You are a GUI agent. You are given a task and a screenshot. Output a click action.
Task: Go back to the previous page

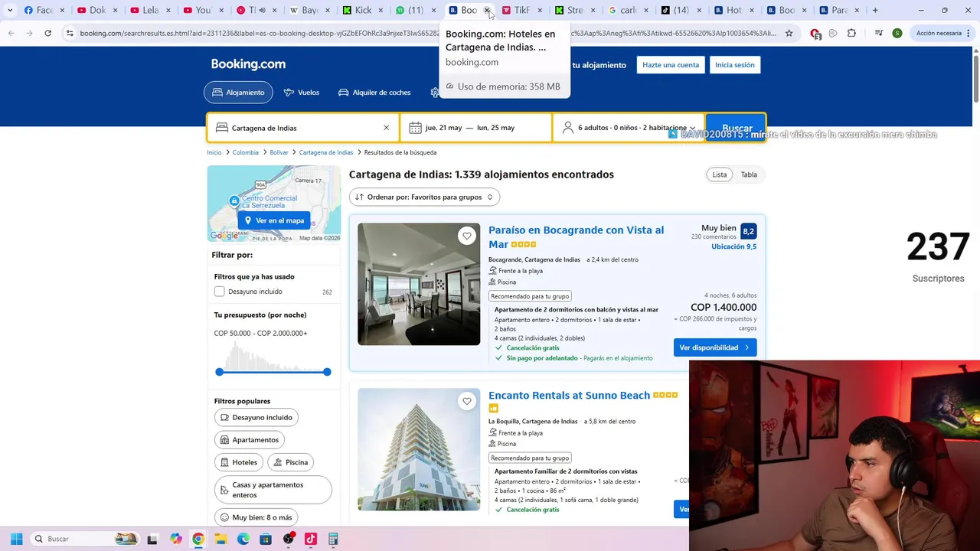pos(11,33)
